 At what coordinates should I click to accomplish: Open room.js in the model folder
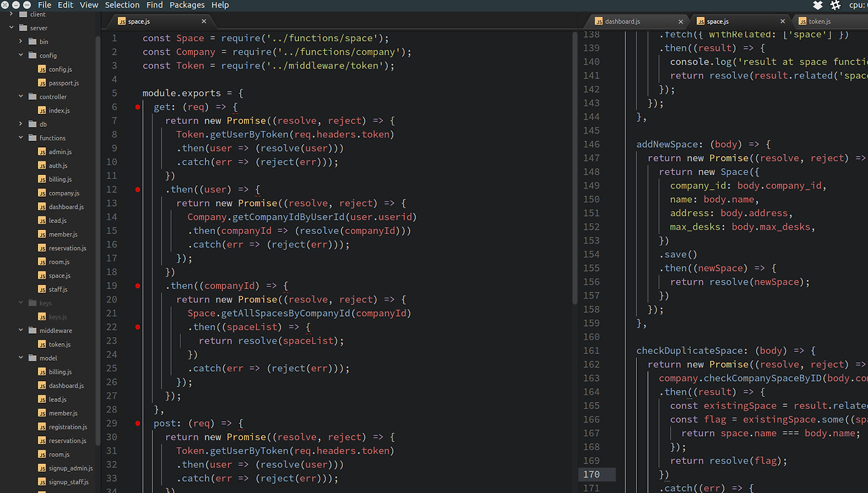(59, 454)
